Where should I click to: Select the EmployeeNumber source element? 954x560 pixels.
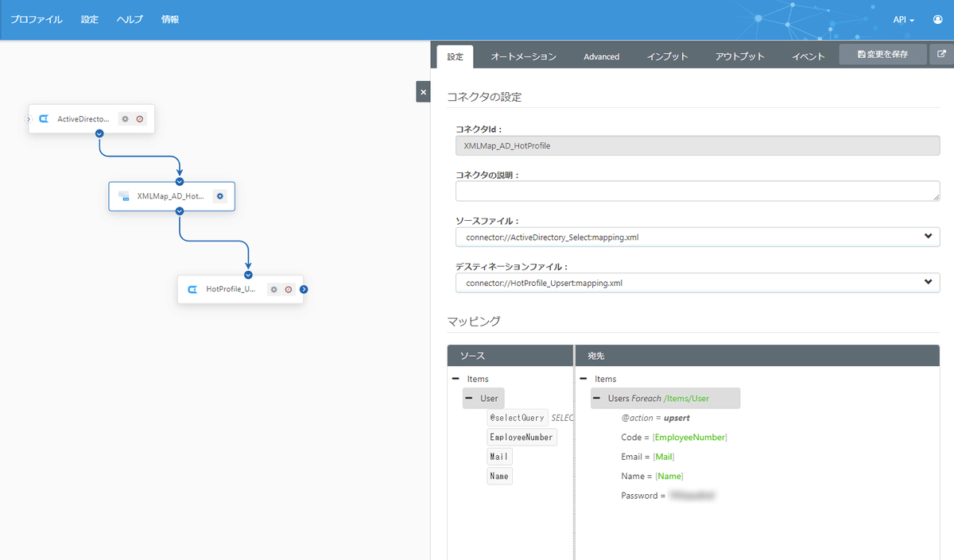point(522,437)
